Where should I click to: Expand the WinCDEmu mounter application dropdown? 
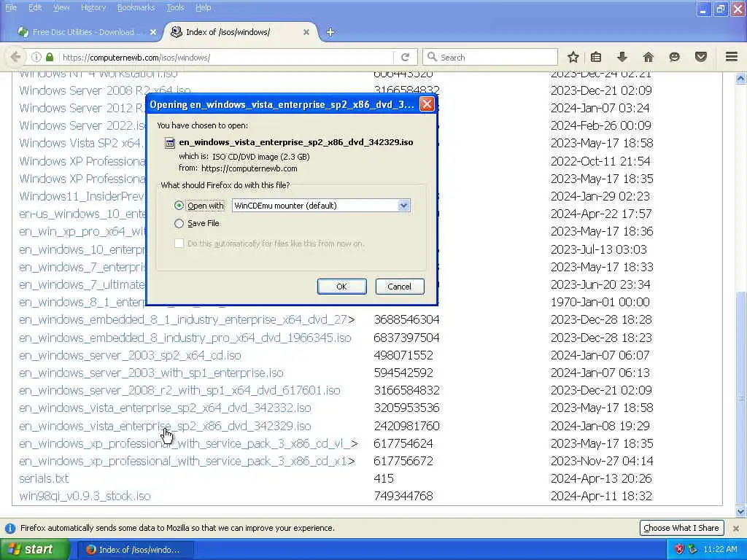(403, 206)
